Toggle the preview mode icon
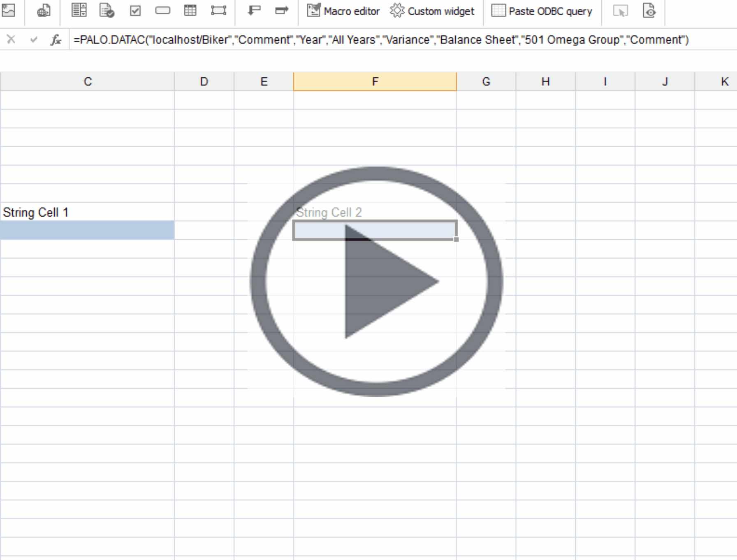 click(650, 11)
